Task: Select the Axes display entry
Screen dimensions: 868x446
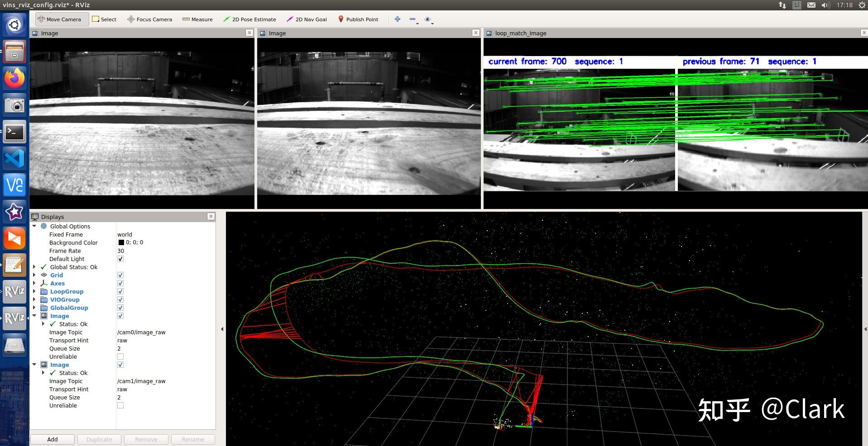Action: click(58, 284)
